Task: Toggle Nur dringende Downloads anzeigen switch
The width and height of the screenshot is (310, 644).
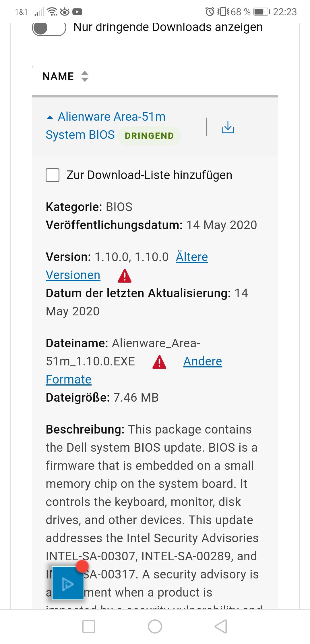Action: point(49,28)
